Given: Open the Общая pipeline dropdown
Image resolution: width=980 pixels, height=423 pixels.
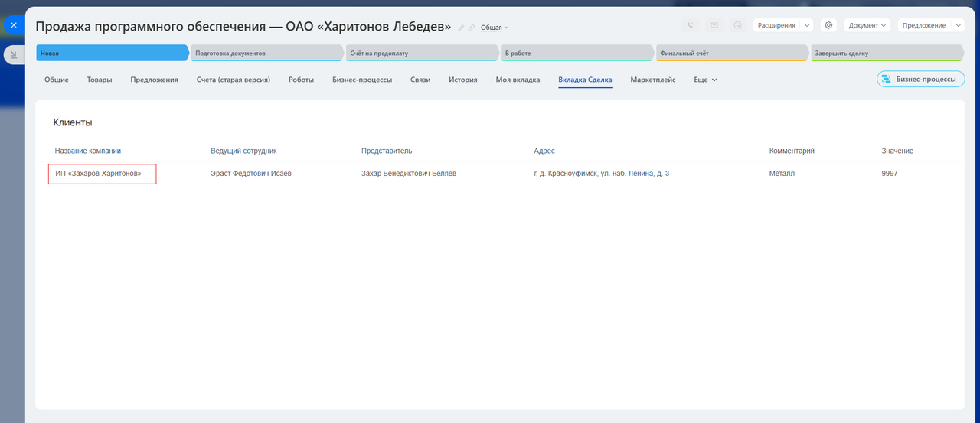Looking at the screenshot, I should click(x=494, y=28).
